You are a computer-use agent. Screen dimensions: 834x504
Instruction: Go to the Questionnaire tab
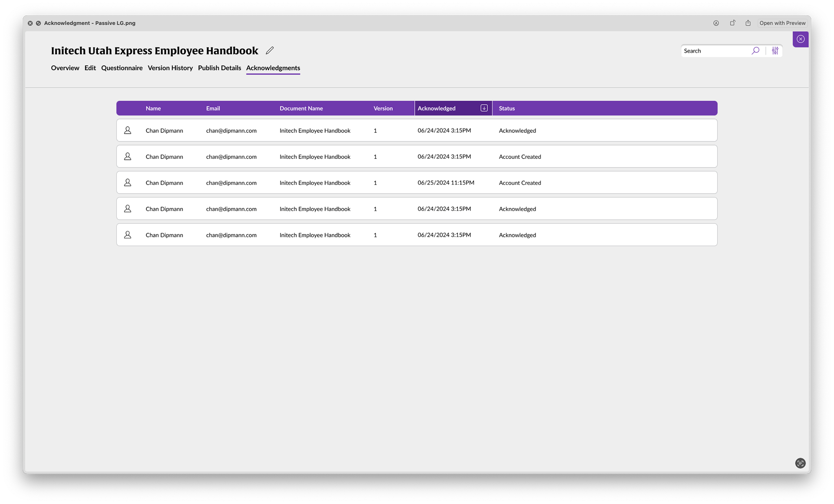coord(122,68)
